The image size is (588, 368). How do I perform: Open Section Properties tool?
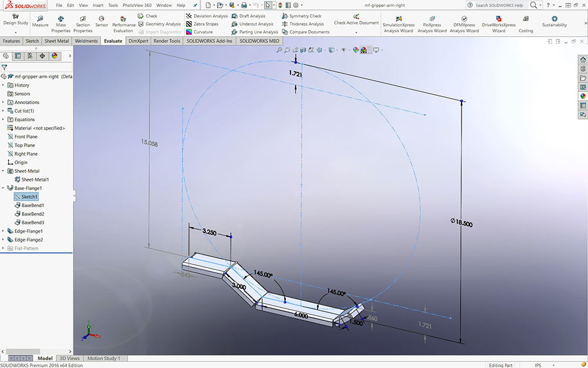(x=83, y=24)
